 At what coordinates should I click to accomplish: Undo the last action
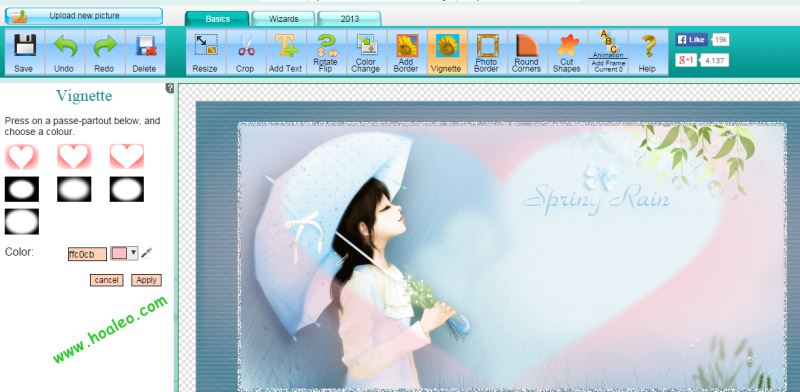(x=64, y=52)
